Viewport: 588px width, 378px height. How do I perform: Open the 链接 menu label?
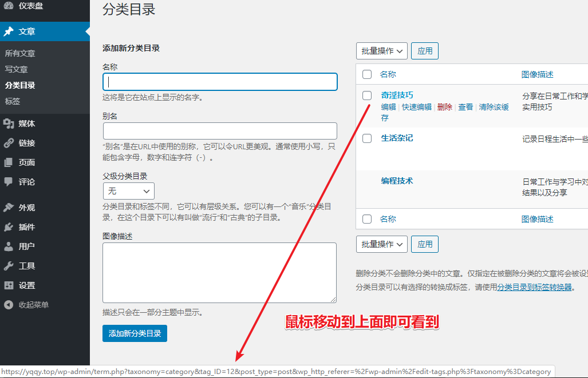27,143
